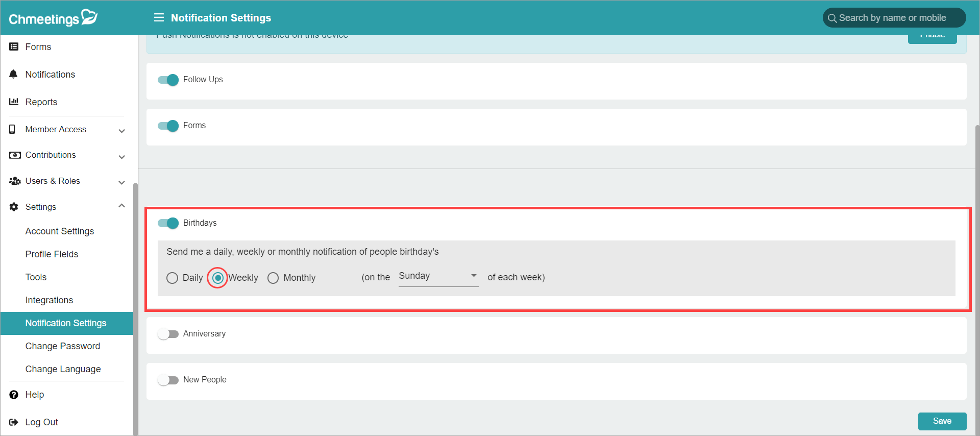Click the Notifications bell icon

coord(14,74)
